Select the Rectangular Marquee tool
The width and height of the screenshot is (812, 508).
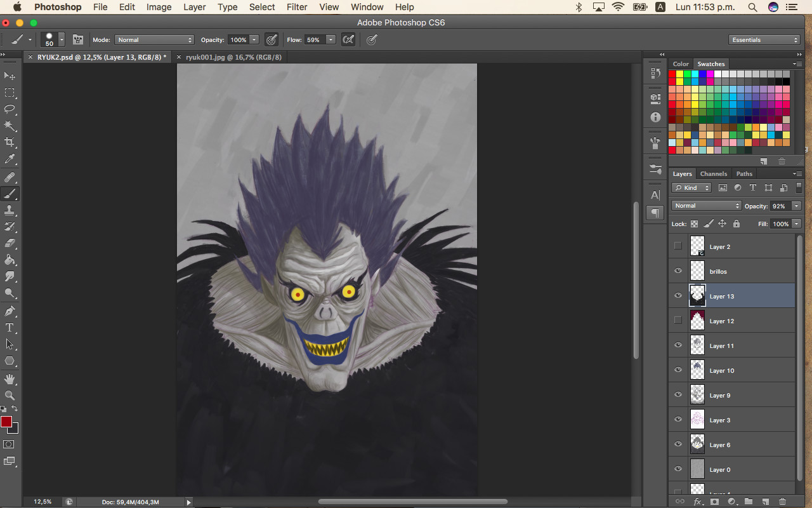(x=10, y=93)
